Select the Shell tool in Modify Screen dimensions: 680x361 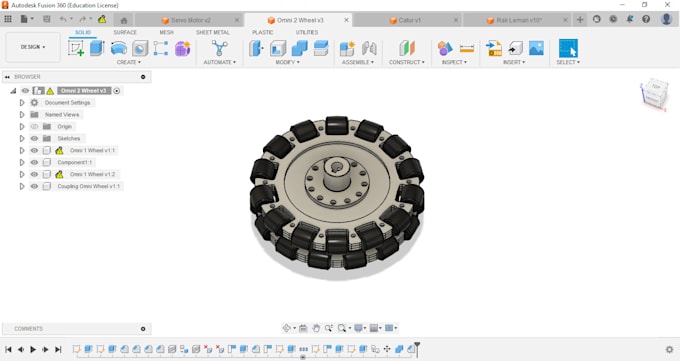[x=278, y=48]
